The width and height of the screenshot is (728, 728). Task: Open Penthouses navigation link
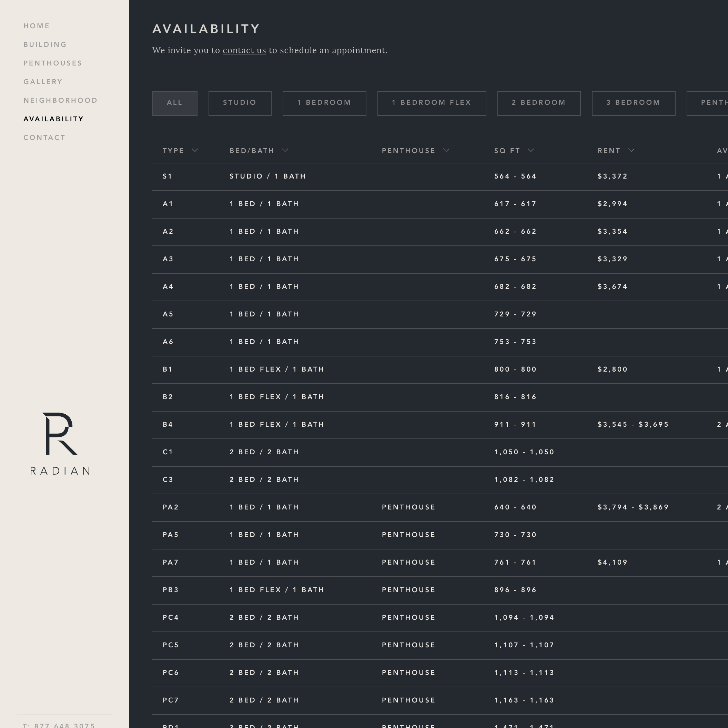[x=53, y=63]
